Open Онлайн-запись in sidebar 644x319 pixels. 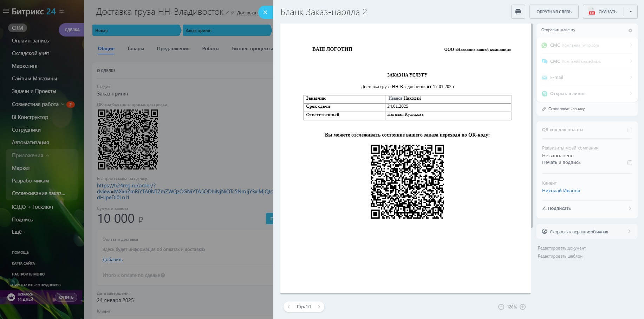[30, 41]
